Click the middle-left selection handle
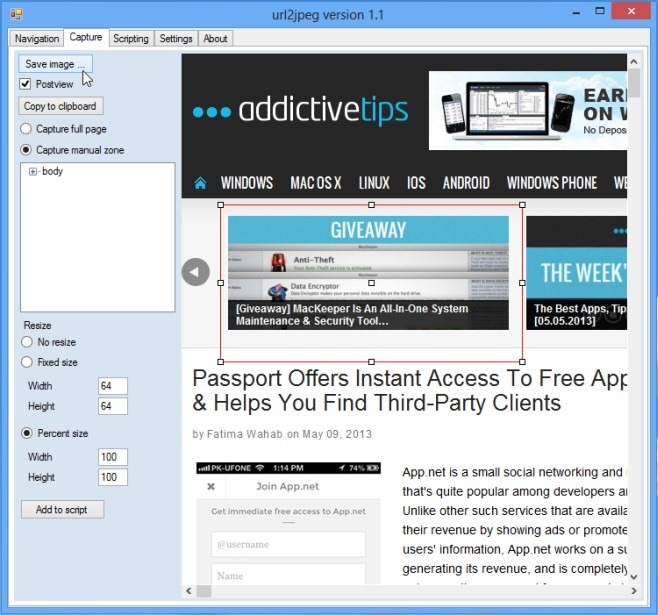Screen dimensions: 658x615 pos(221,283)
